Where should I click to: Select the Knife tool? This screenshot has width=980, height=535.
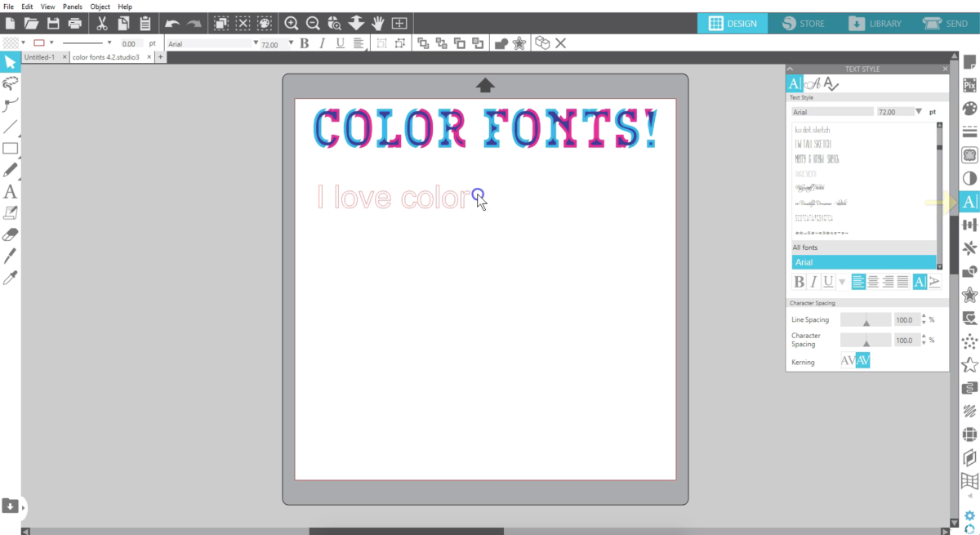point(10,256)
